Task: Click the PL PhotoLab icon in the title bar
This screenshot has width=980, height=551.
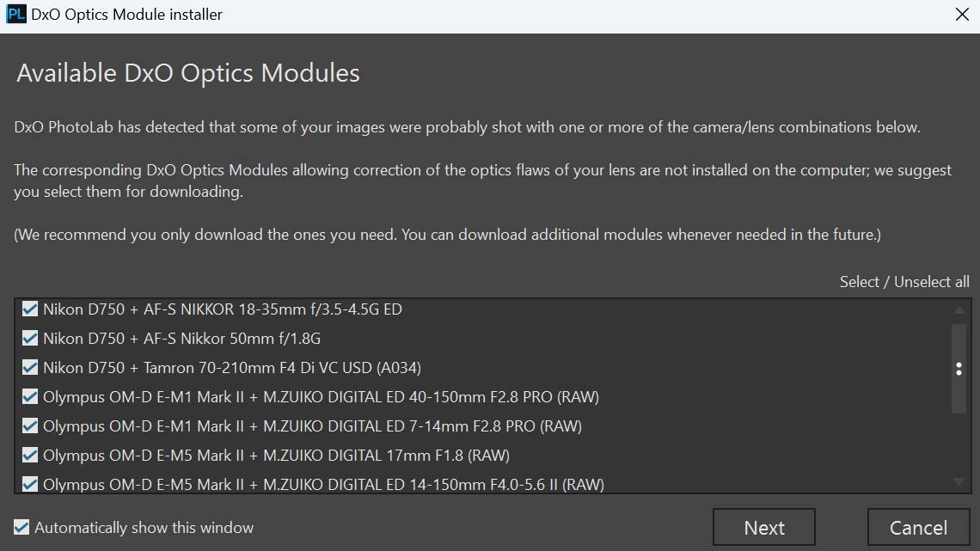Action: (15, 14)
